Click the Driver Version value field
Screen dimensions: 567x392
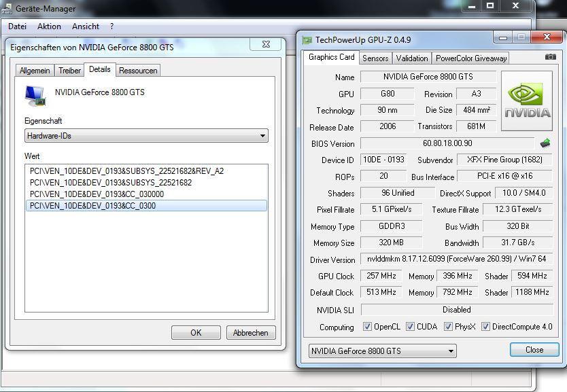pyautogui.click(x=457, y=259)
